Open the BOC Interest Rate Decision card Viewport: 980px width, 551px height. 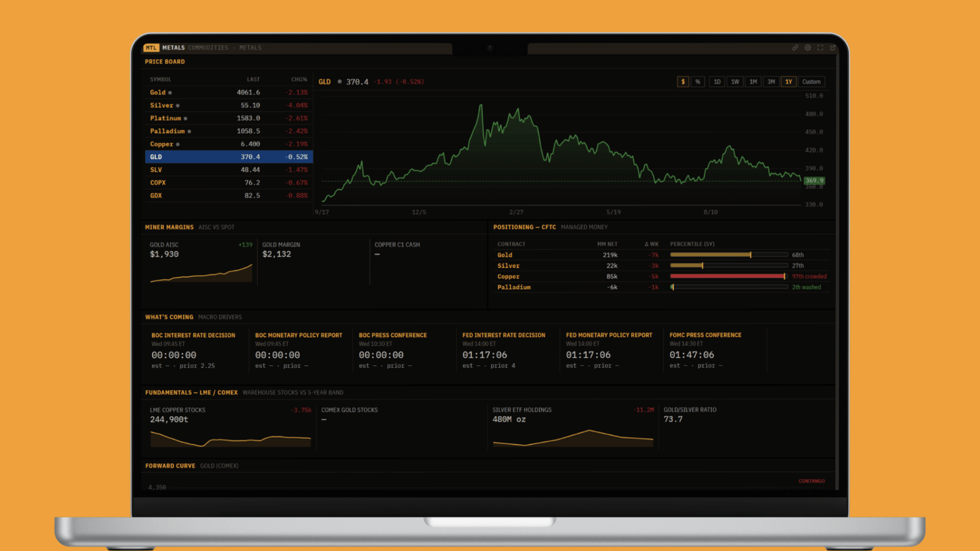coord(197,351)
